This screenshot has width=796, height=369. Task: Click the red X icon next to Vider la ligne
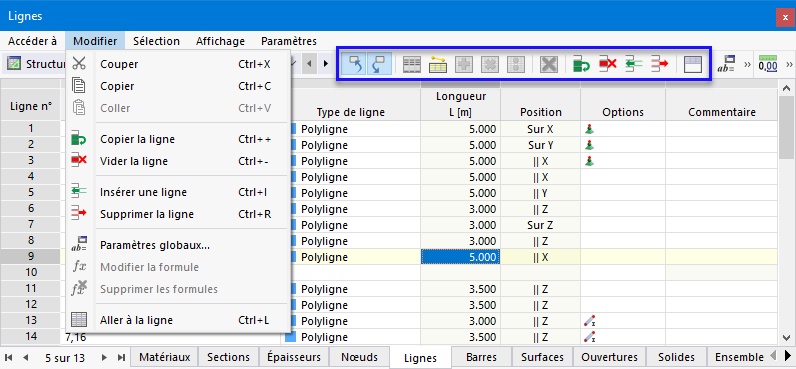coord(79,161)
